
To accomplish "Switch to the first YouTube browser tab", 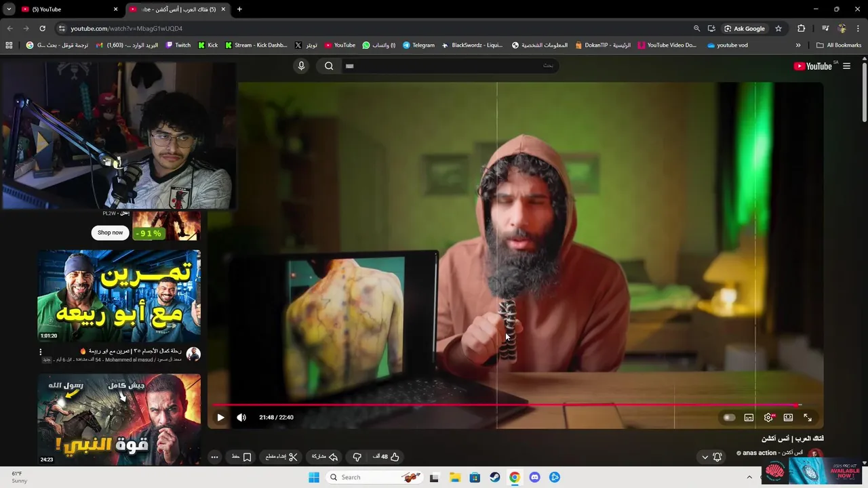I will coord(68,9).
